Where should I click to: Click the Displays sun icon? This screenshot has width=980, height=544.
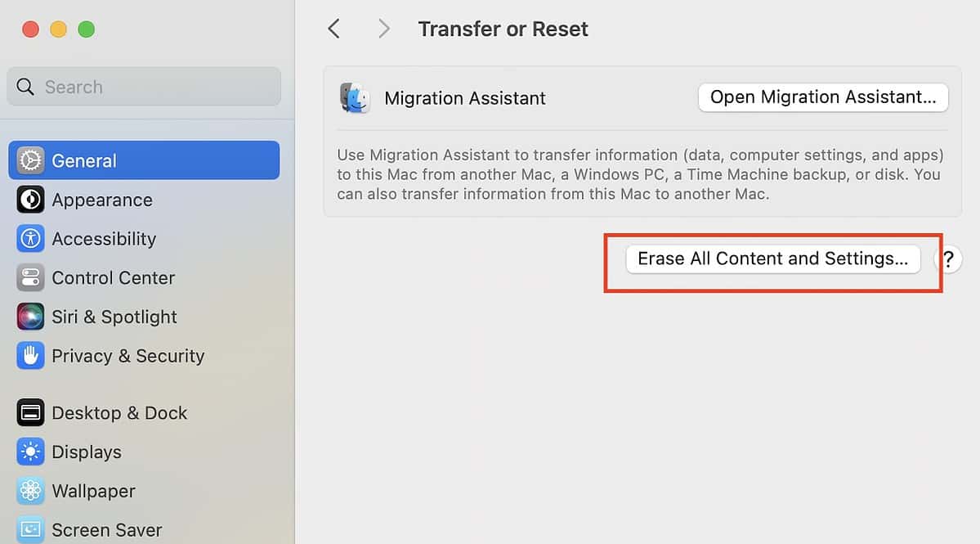(x=31, y=452)
